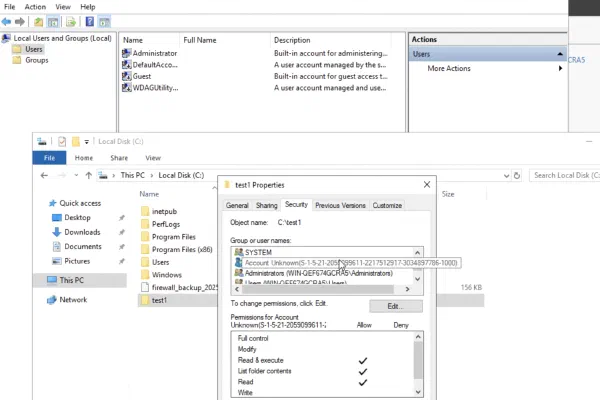Click the New folder icon in Explorer title bar
This screenshot has height=400, width=600.
[x=76, y=142]
